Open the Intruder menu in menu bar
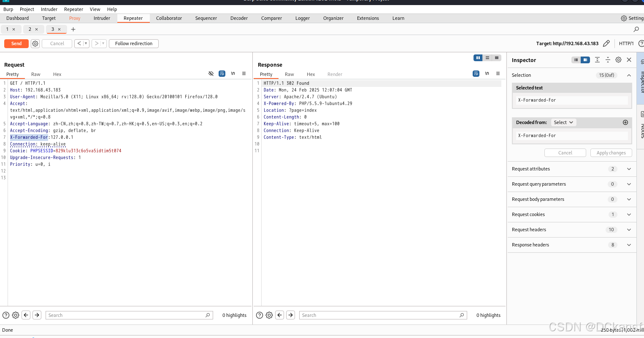This screenshot has height=338, width=644. (x=49, y=9)
